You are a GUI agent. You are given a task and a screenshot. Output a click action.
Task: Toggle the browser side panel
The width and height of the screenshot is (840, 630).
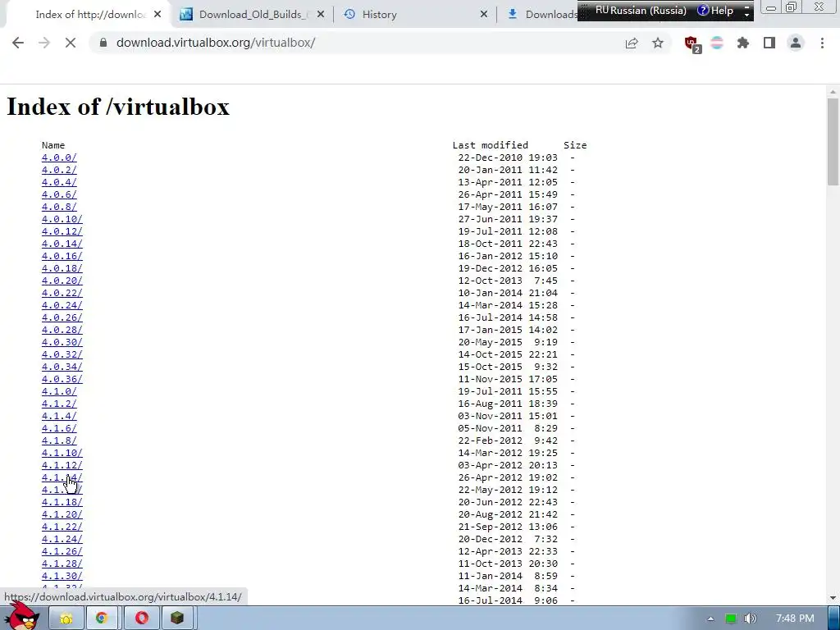point(769,43)
